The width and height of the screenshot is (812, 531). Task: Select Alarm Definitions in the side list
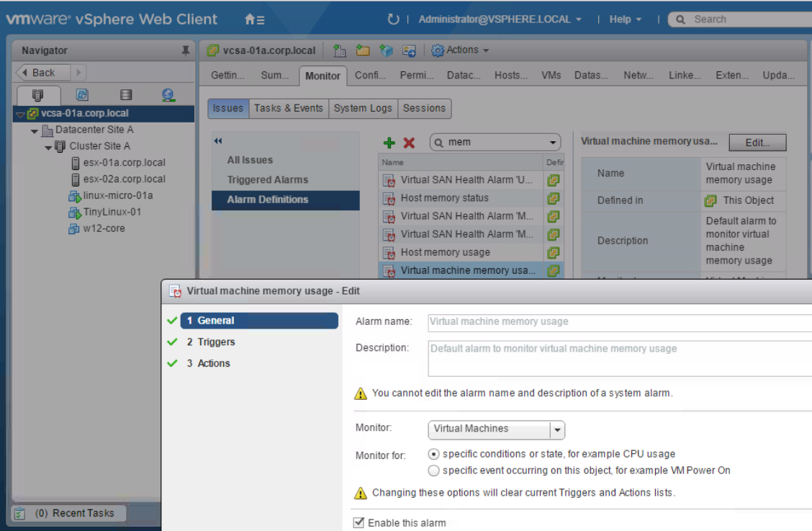(285, 200)
